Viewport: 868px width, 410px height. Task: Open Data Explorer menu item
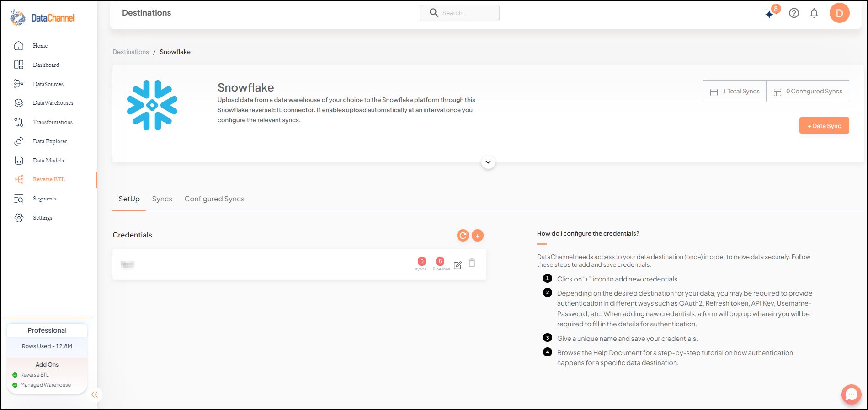tap(50, 141)
